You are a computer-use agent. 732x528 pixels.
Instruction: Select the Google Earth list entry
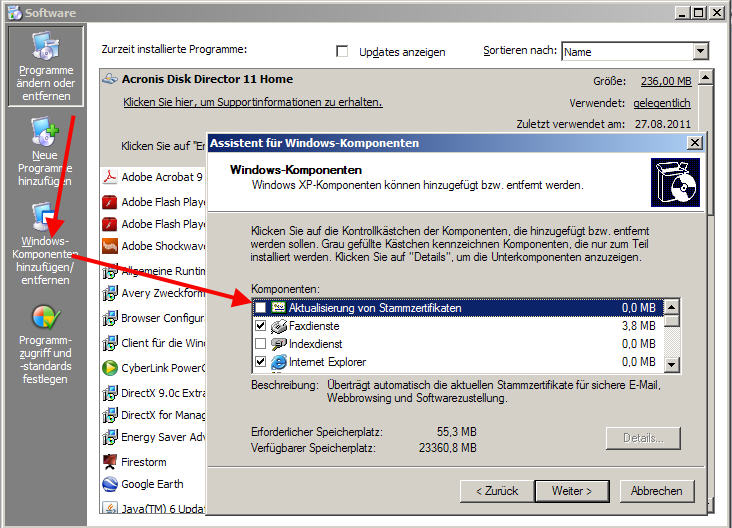pos(152,484)
